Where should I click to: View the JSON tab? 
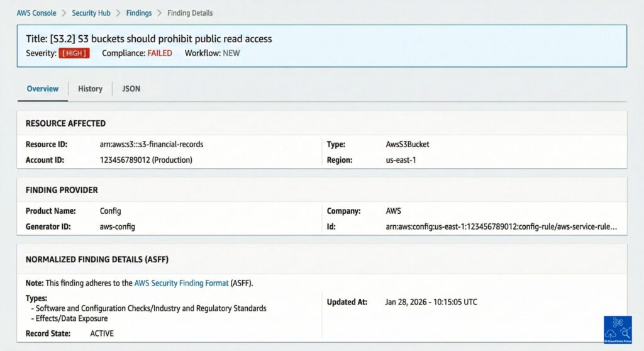pyautogui.click(x=131, y=89)
